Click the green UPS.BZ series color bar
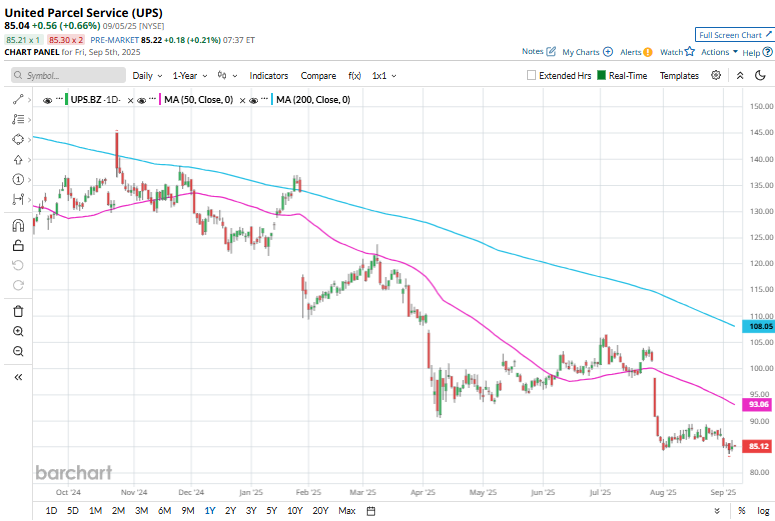This screenshot has width=775, height=521. pyautogui.click(x=67, y=99)
